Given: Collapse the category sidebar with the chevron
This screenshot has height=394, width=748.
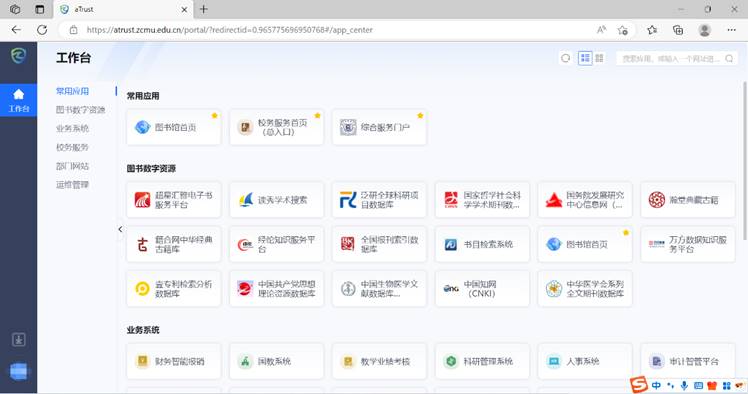Looking at the screenshot, I should coord(120,229).
